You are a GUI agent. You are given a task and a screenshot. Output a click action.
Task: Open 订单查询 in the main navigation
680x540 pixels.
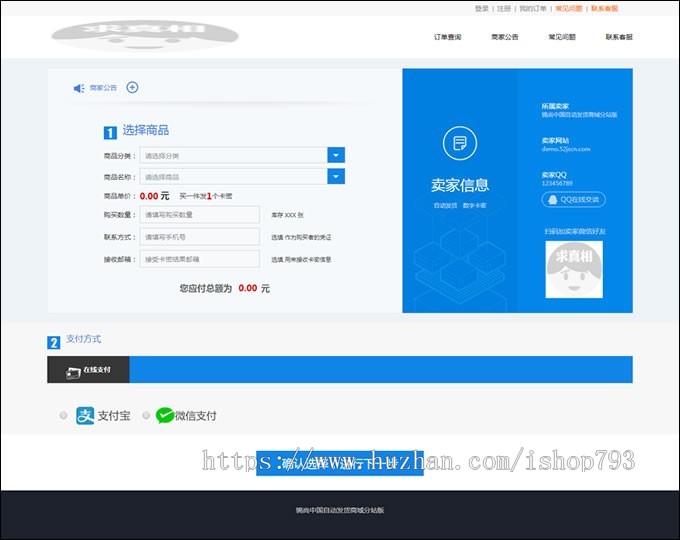(448, 37)
